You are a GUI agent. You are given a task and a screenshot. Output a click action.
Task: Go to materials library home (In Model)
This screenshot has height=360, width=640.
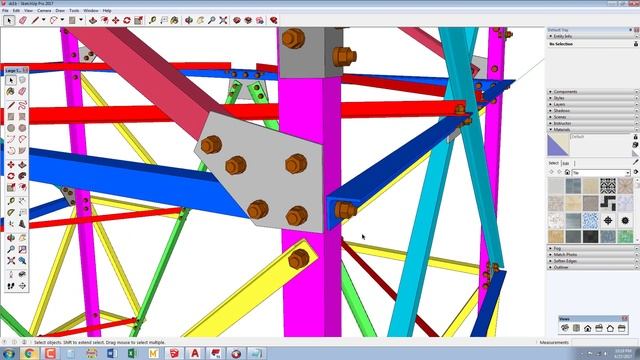tap(567, 173)
